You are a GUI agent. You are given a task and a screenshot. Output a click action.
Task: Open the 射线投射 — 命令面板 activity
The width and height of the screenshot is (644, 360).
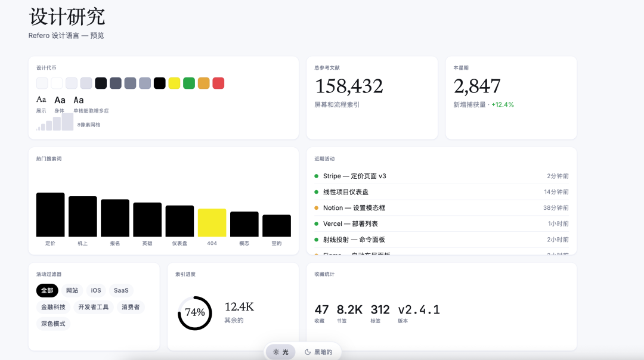pyautogui.click(x=441, y=240)
